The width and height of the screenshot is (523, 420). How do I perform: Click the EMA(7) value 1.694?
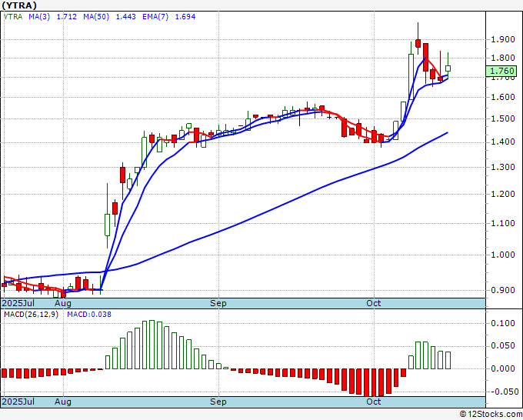click(x=185, y=17)
